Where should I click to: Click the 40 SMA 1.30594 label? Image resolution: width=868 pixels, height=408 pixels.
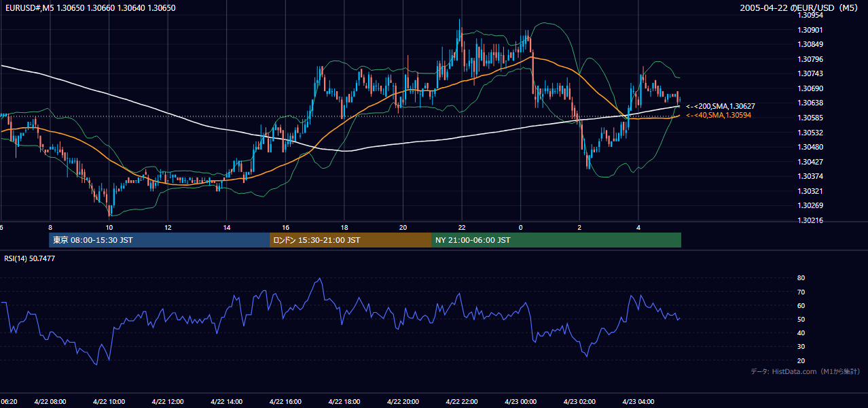coord(719,116)
